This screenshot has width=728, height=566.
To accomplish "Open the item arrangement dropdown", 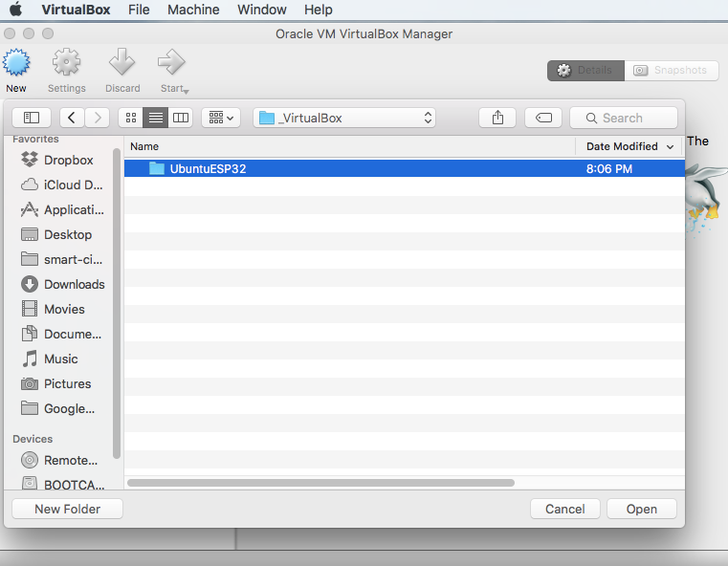I will tap(221, 118).
